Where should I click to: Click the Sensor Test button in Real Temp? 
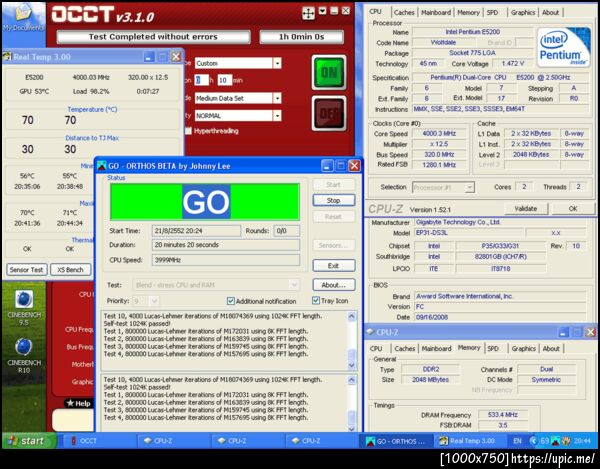[x=26, y=269]
